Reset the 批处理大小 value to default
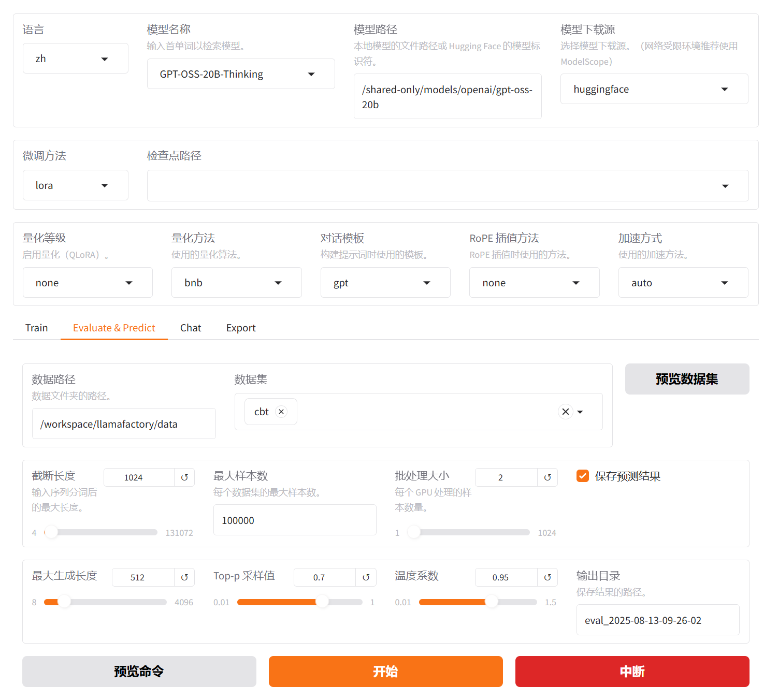The height and width of the screenshot is (700, 778). tap(548, 477)
